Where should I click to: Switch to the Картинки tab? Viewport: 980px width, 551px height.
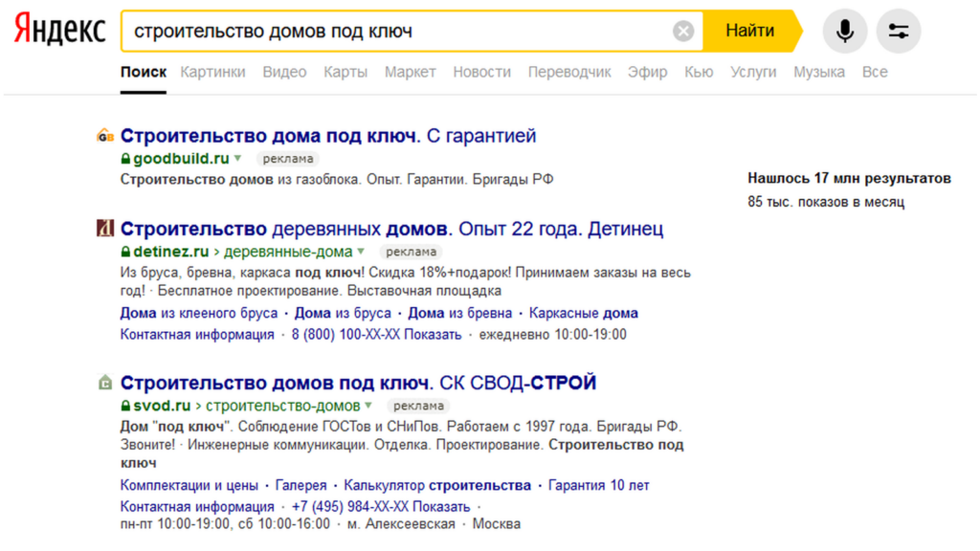point(213,73)
